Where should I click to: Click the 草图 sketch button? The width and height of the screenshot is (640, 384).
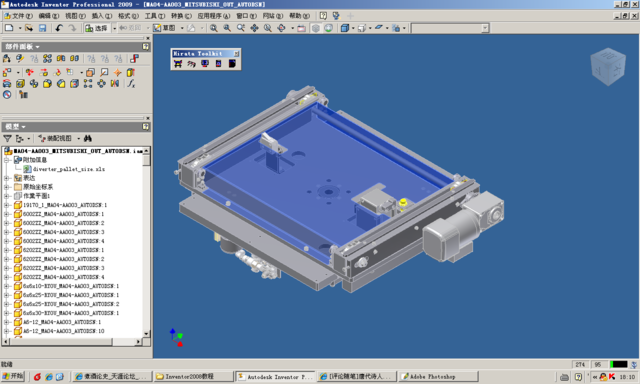coord(164,28)
